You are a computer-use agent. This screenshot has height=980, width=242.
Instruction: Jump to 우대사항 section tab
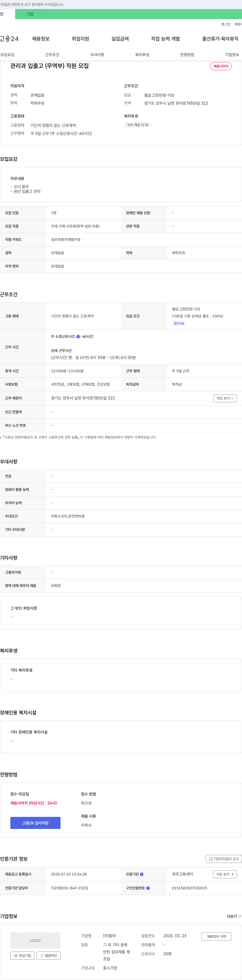click(x=97, y=55)
